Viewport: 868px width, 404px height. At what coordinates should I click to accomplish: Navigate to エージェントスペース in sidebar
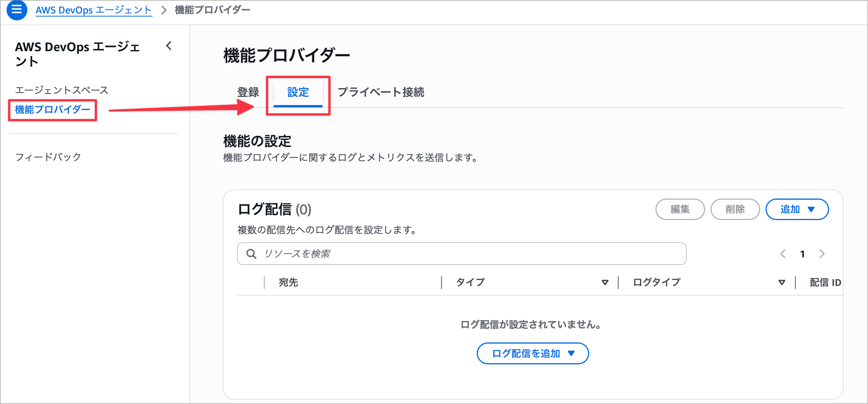(62, 90)
